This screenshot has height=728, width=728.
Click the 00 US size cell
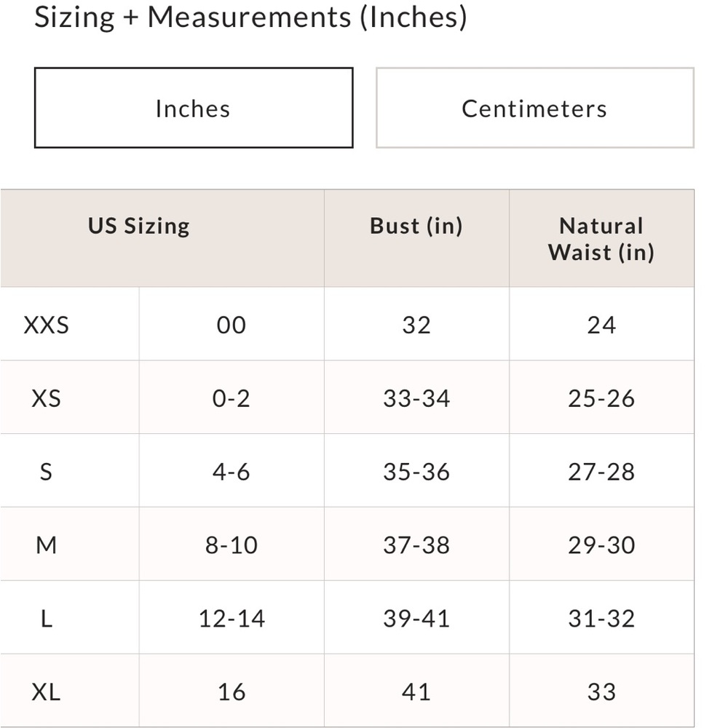[232, 325]
